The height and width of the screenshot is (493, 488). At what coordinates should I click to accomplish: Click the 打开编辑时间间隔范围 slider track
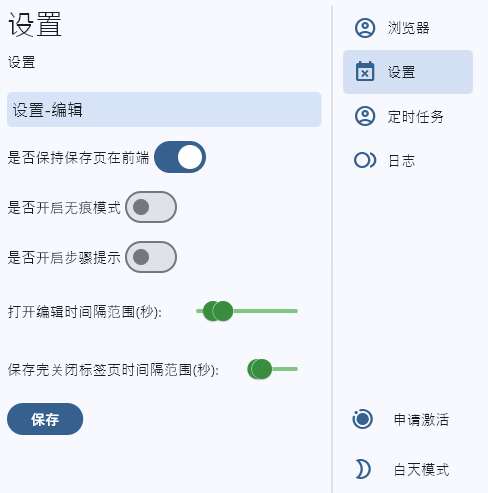[265, 311]
